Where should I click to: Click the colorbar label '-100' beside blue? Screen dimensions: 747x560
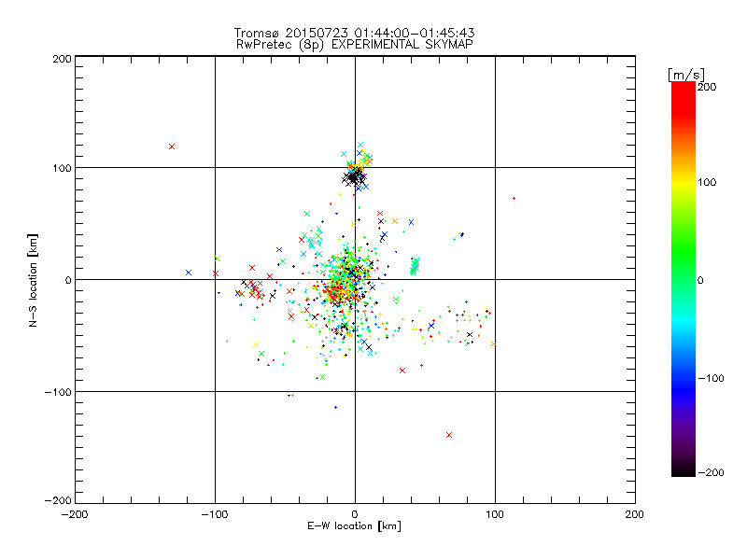[711, 378]
